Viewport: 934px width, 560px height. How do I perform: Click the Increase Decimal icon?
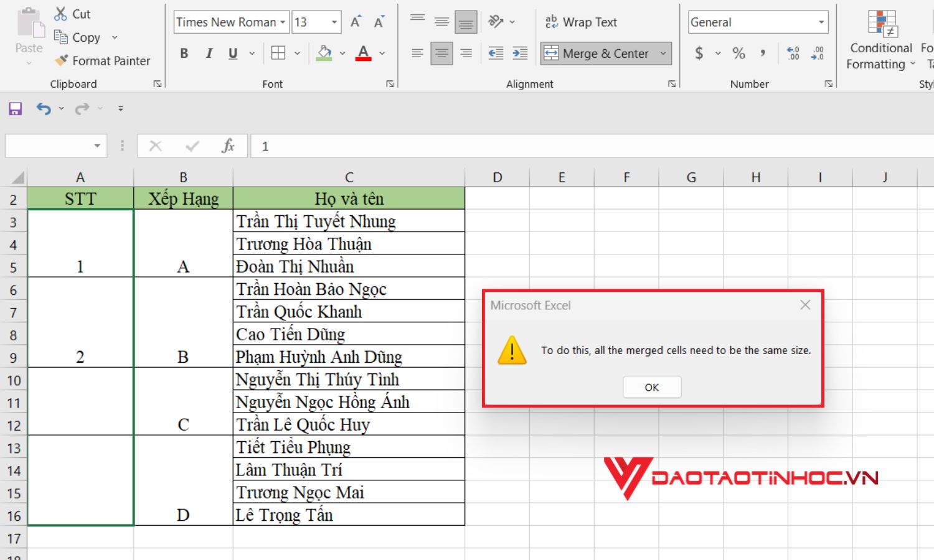793,53
